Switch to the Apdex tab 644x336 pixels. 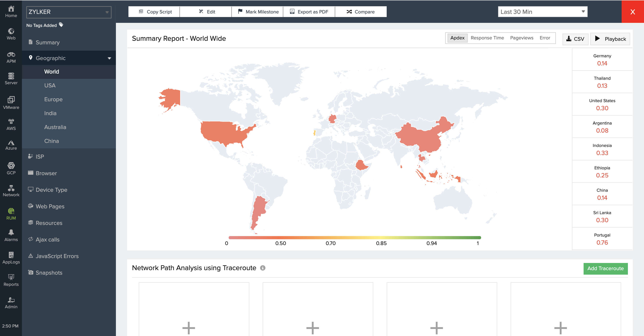457,38
